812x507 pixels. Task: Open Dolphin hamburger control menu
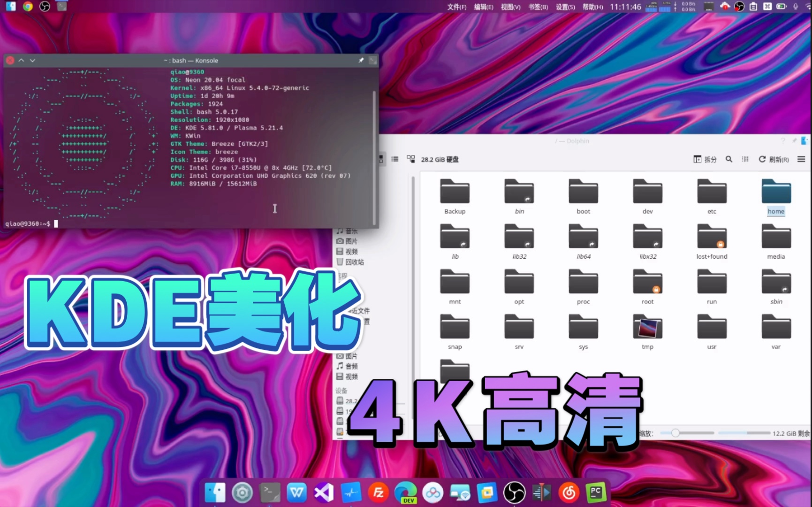pyautogui.click(x=801, y=159)
